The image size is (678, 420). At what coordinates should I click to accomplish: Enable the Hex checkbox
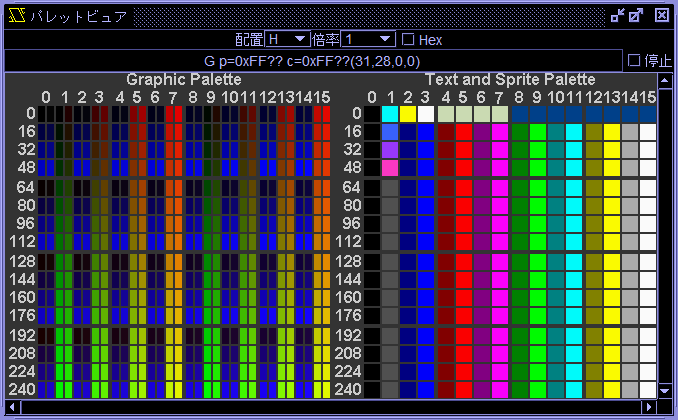click(408, 40)
